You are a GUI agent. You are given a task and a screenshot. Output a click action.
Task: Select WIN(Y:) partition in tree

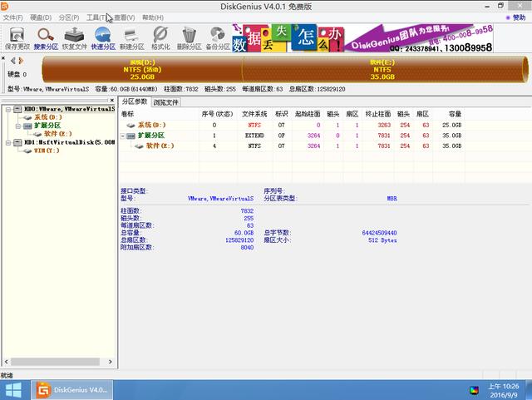tap(47, 151)
